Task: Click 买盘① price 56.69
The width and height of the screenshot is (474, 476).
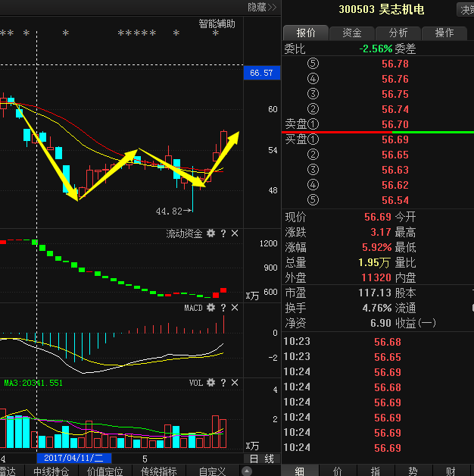Action: tap(394, 139)
